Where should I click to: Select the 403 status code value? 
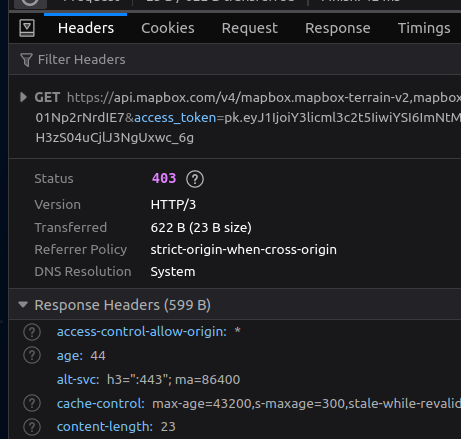click(x=164, y=179)
